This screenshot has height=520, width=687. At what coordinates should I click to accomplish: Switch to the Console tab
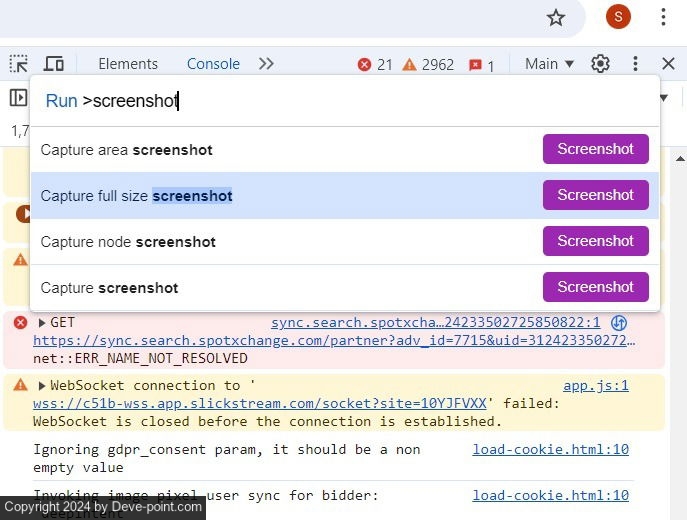(x=213, y=64)
